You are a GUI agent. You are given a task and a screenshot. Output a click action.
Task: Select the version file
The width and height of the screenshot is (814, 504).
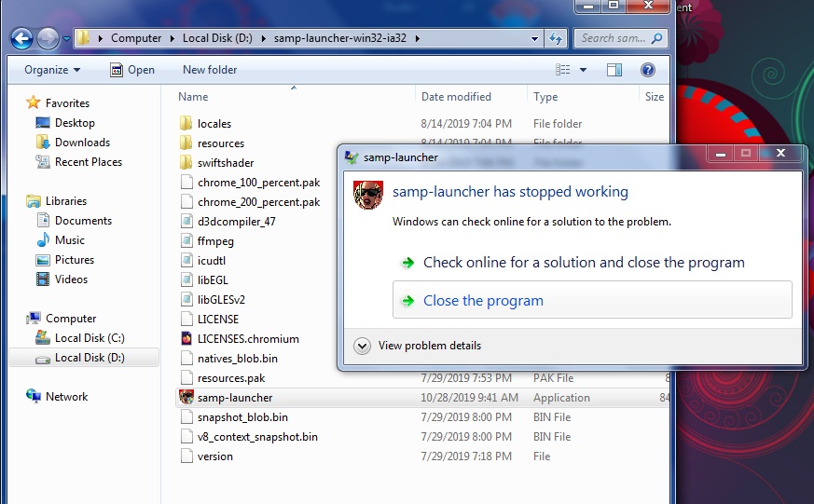pos(214,456)
